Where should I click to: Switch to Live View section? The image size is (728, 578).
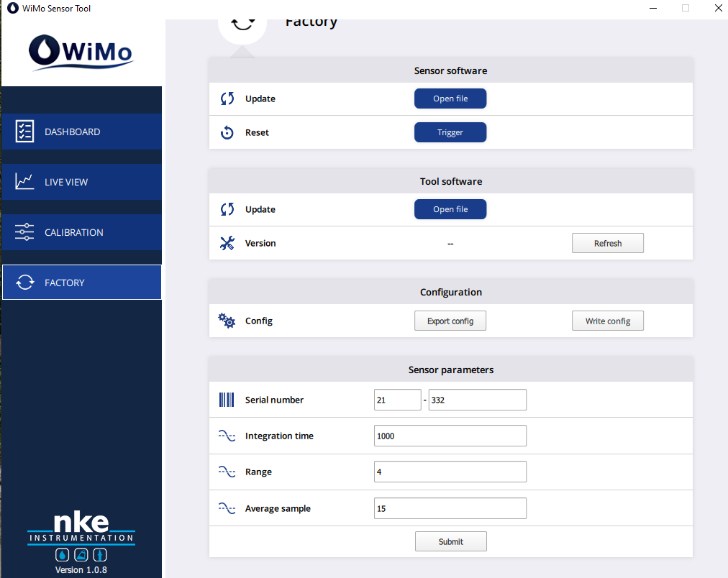82,182
